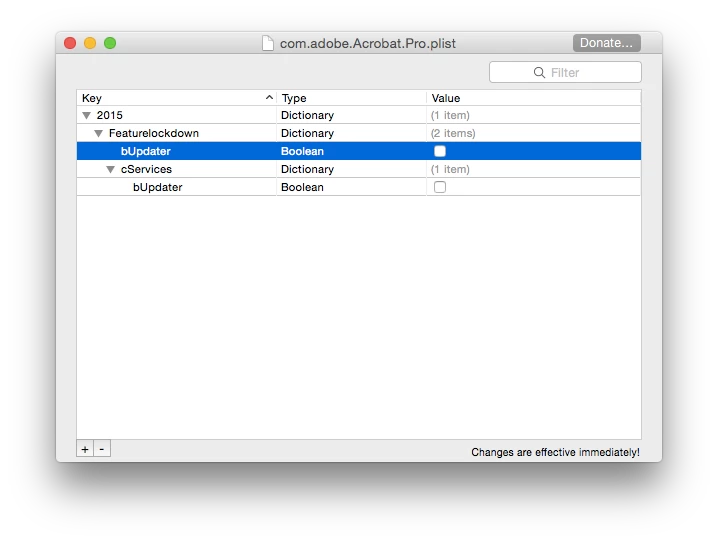Click Dictionary type of 2015 row

tap(307, 115)
